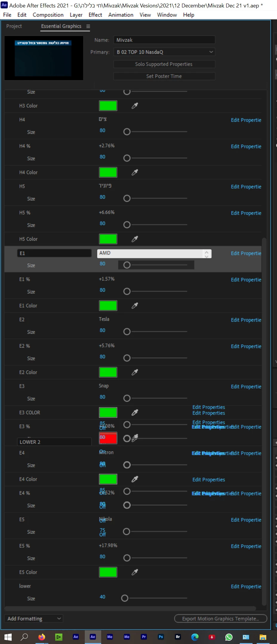Switch to the Project tab
Screen dimensions: 277x644
14,26
